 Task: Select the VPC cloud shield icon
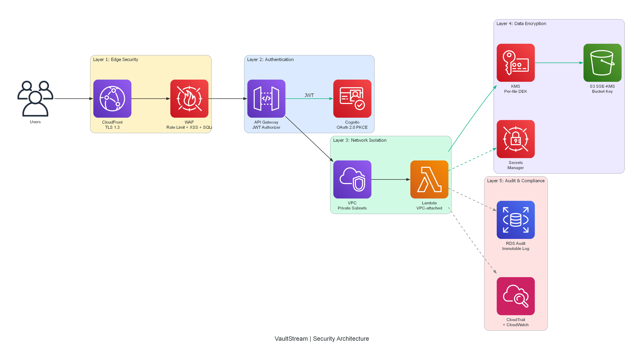click(352, 179)
